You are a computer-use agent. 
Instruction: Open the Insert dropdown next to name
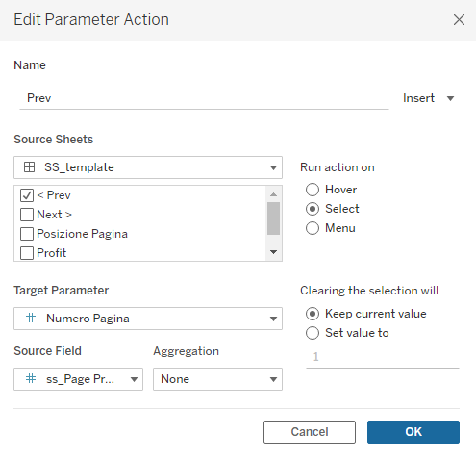click(x=428, y=98)
